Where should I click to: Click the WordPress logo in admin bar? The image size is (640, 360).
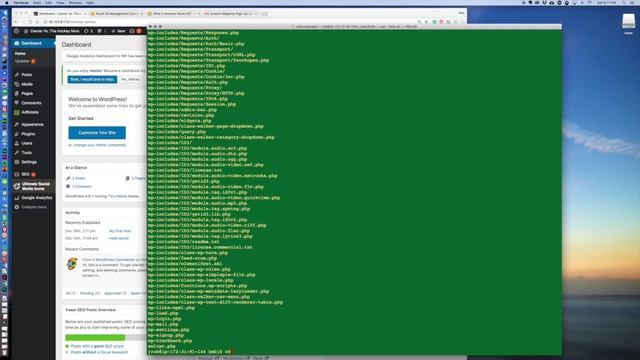coord(16,31)
